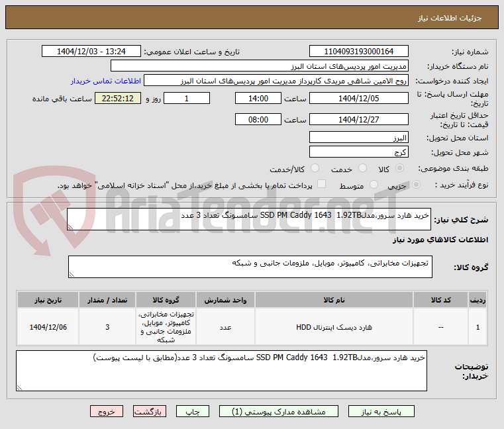This screenshot has width=504, height=429.
Task: Select the خدمت radio button
Action: (362, 168)
